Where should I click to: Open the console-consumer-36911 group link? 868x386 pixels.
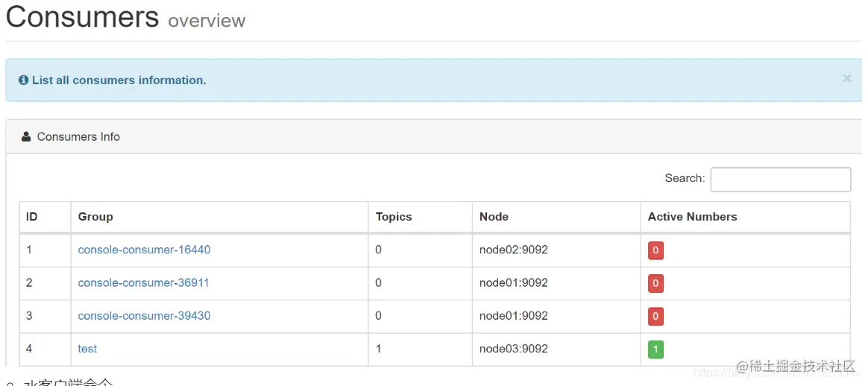143,283
